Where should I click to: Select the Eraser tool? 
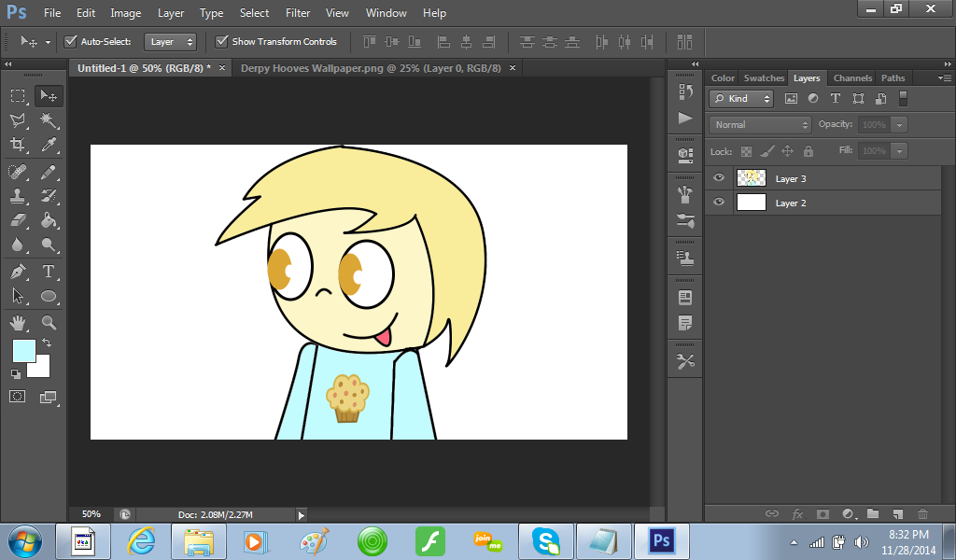[18, 220]
